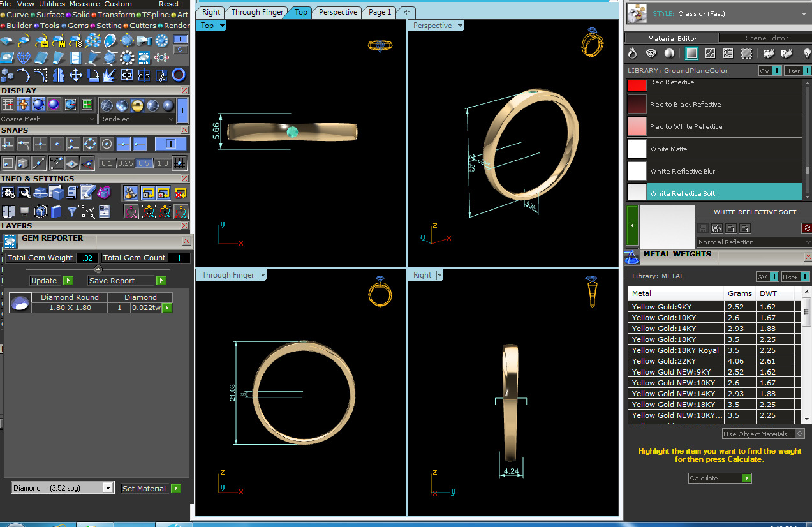Click the wrench magnifier icon in Info & Settings

(x=24, y=192)
